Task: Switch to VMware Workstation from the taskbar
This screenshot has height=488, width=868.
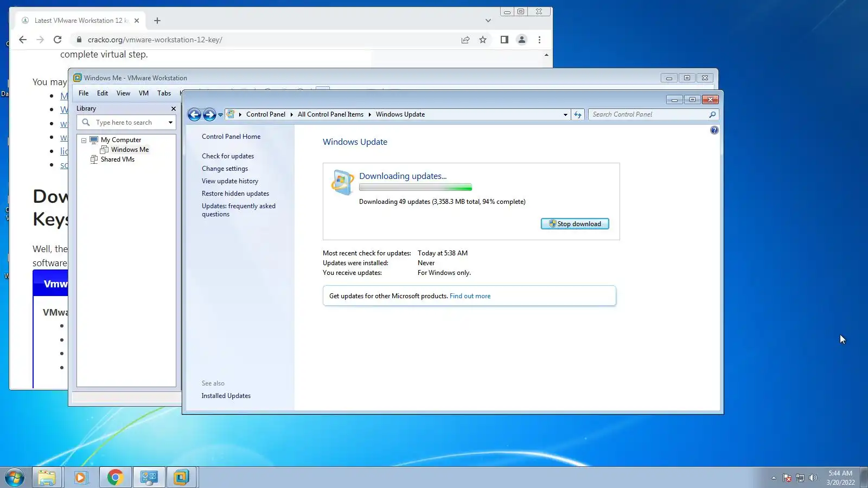Action: (182, 478)
